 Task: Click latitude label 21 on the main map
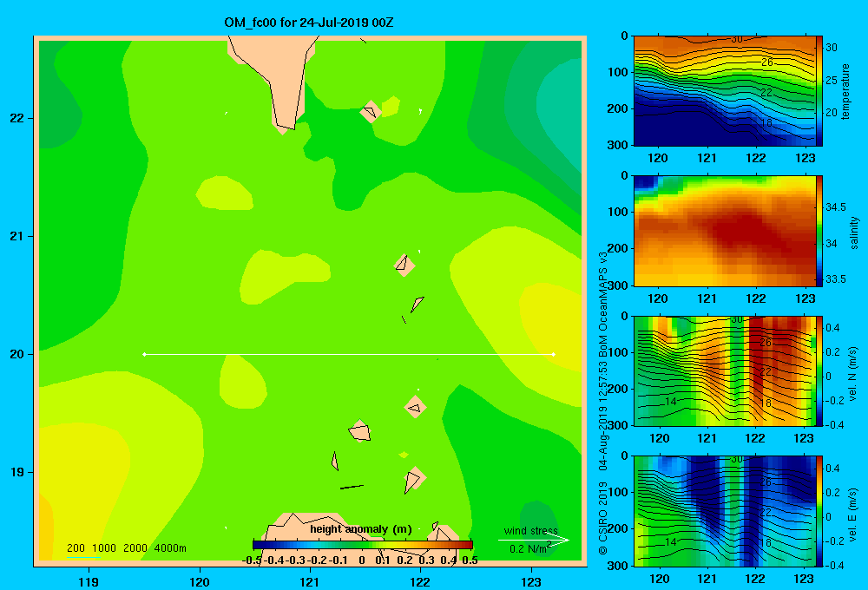pos(16,236)
